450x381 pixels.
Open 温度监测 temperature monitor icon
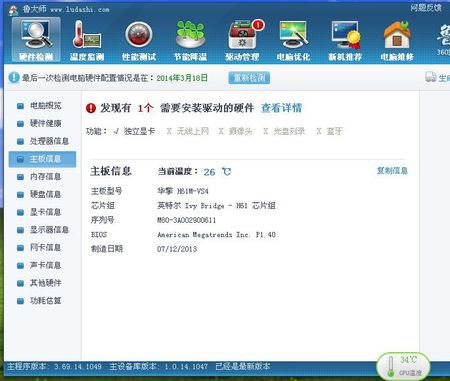87,40
